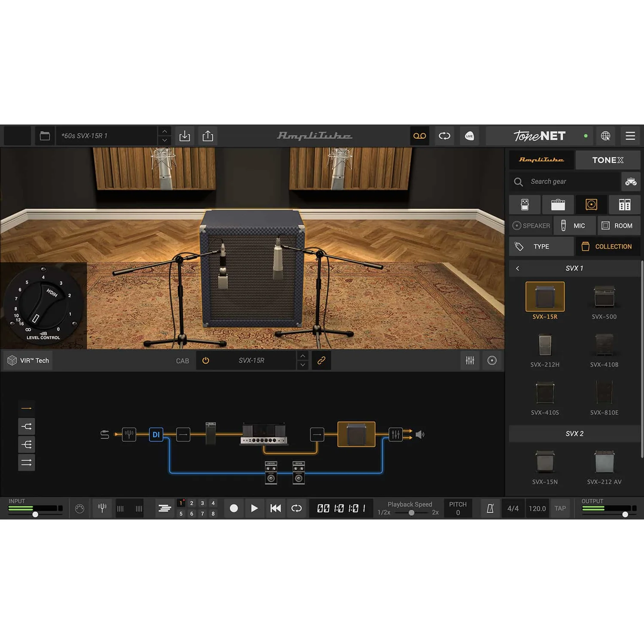Go back with the SVX 1 chevron

pyautogui.click(x=517, y=268)
